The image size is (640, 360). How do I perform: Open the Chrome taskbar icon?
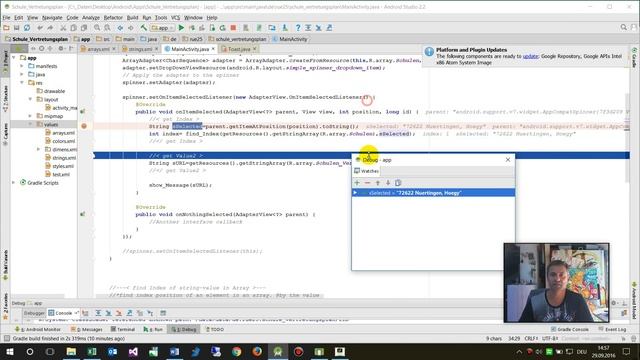[x=236, y=351]
